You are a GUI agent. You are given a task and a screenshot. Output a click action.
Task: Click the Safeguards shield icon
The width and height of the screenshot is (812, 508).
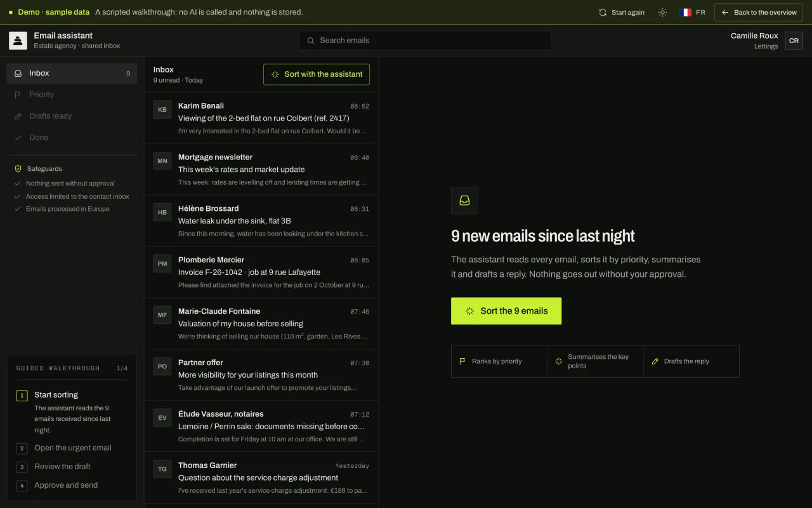[x=18, y=169]
